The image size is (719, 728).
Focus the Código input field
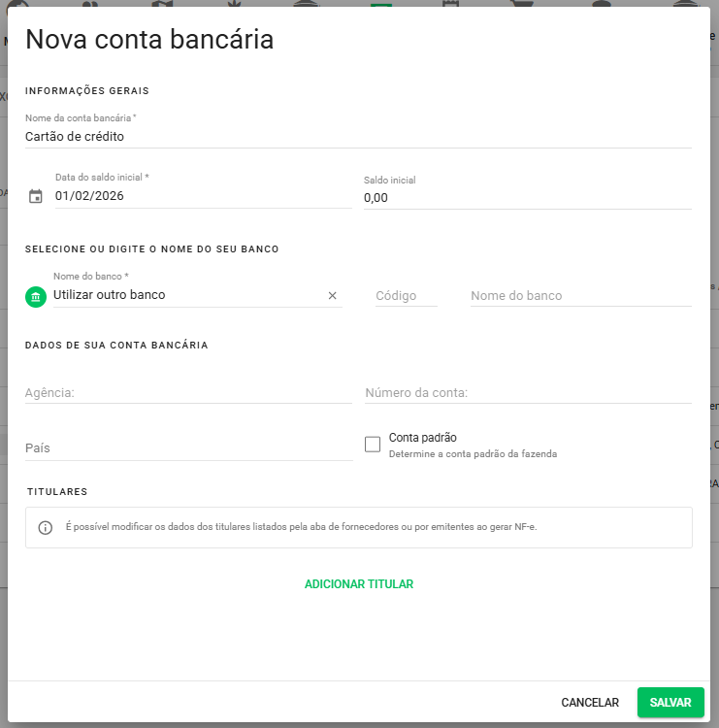click(406, 296)
